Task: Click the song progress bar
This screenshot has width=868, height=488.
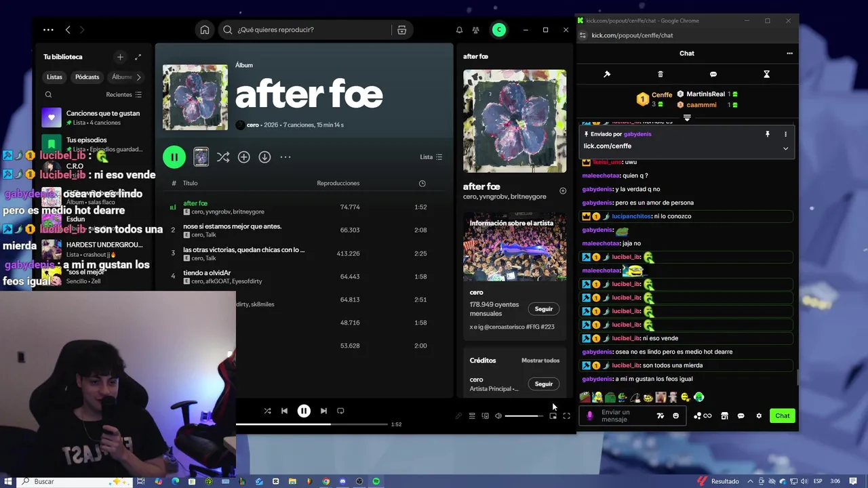Action: point(311,424)
